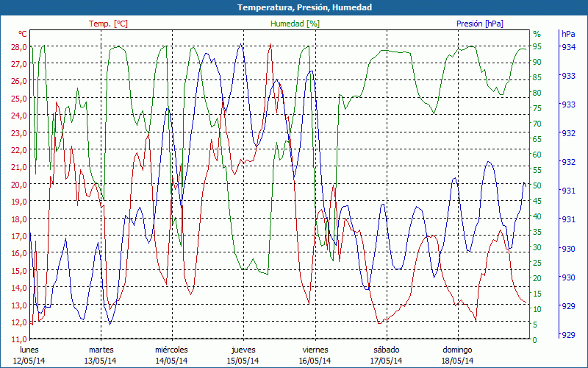Click the chart title Temperatura, Presión, Humedad

(294, 7)
